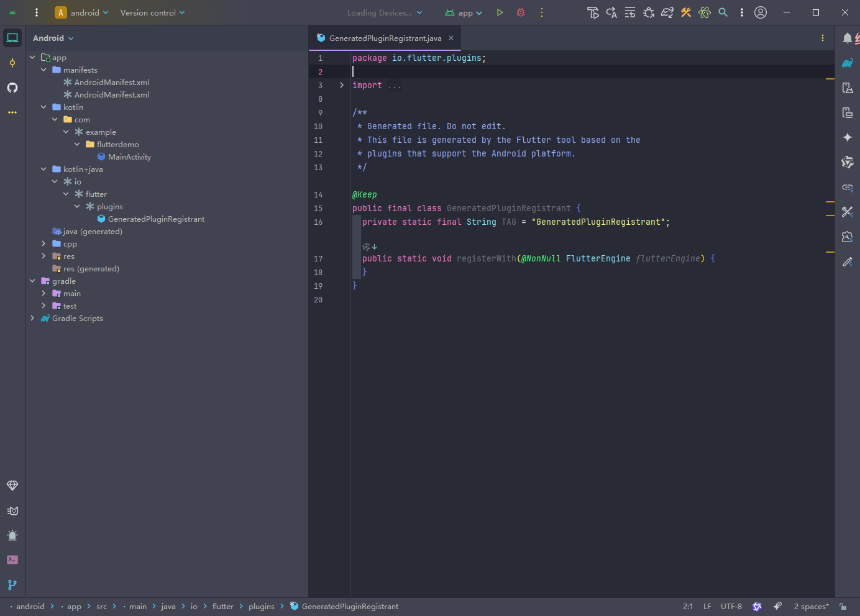Toggle the file read-only lock in status bar
Image resolution: width=860 pixels, height=616 pixels.
843,607
